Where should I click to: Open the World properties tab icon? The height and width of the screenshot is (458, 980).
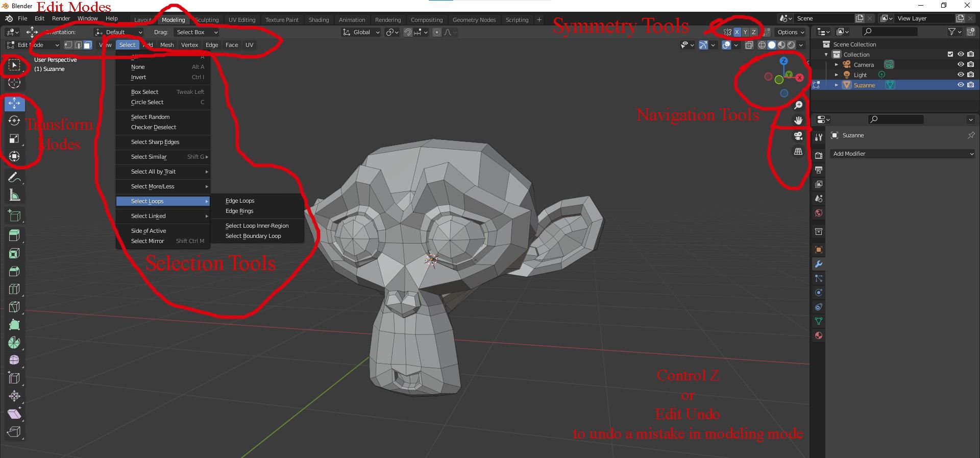click(819, 213)
